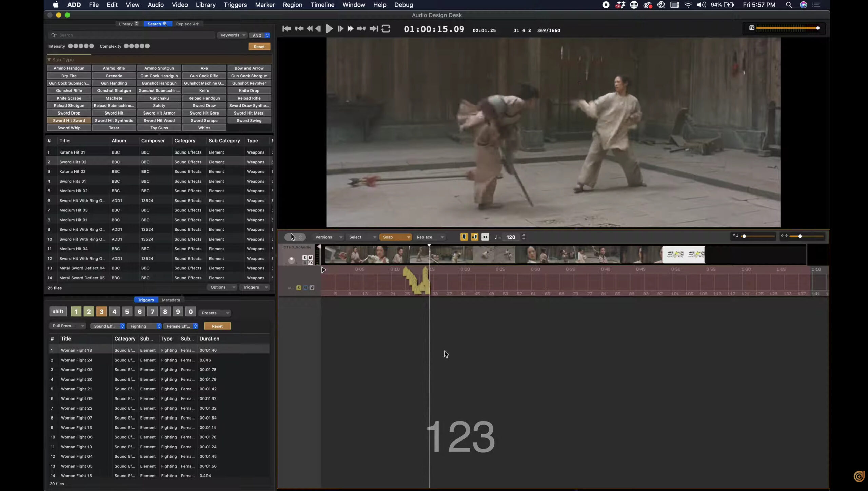Click the tempo stepper arrows
This screenshot has width=868, height=491.
pos(524,237)
